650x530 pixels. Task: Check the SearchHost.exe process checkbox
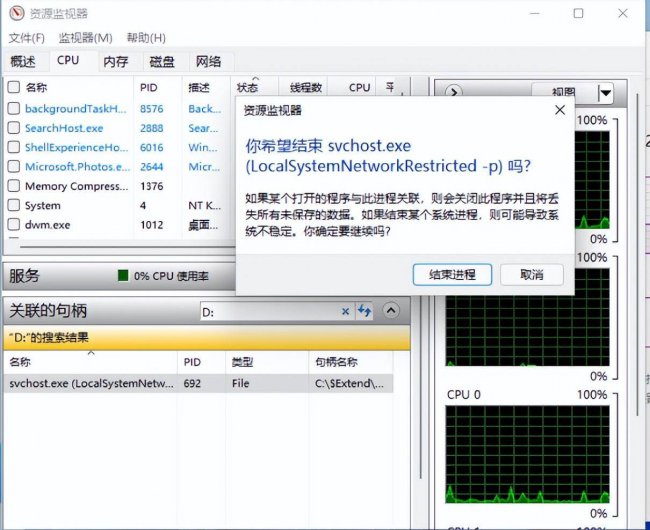click(x=14, y=128)
